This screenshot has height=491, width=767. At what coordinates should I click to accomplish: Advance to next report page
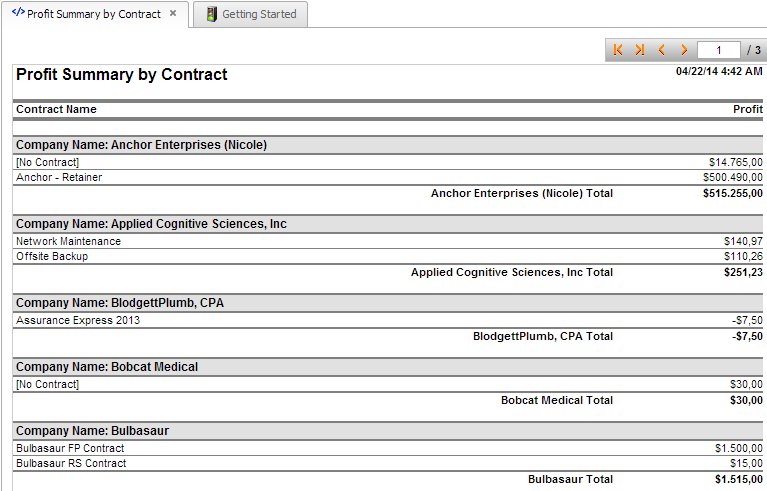click(x=684, y=50)
